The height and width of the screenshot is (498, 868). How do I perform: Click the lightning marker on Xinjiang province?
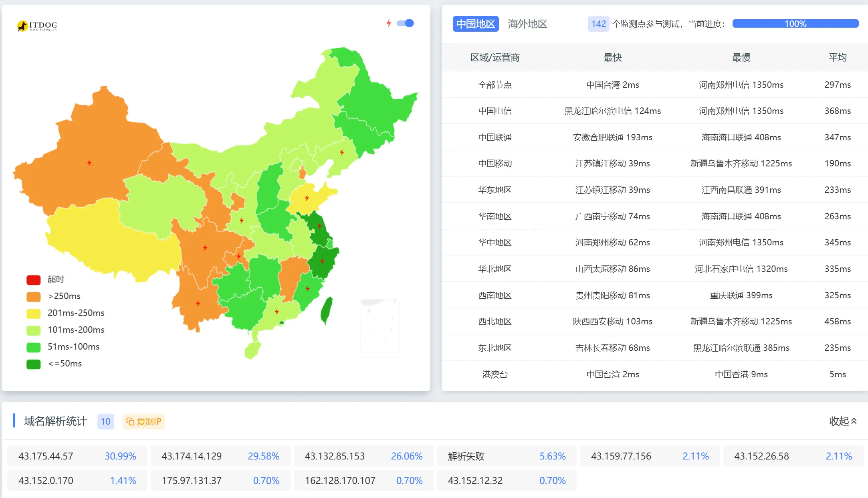[x=89, y=163]
